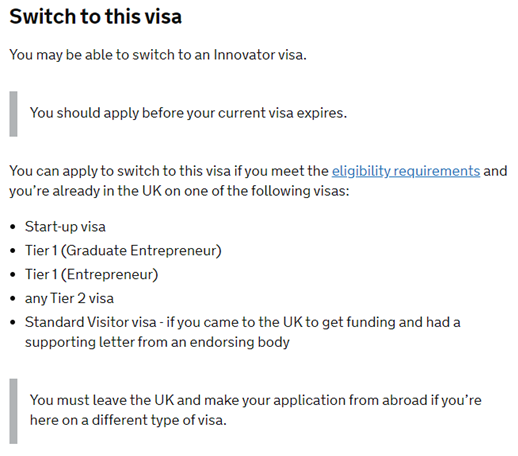Click 'You should apply before your current visa expires'
Image resolution: width=518 pixels, height=456 pixels.
(188, 113)
